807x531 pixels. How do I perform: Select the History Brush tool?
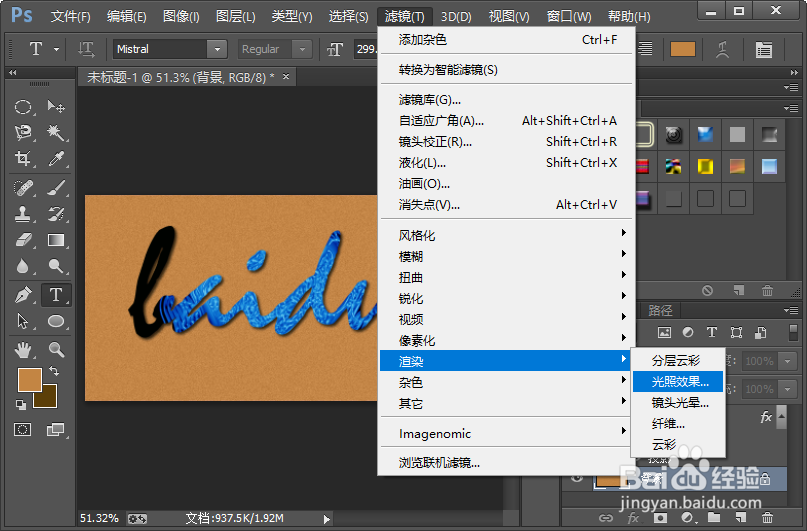coord(56,214)
